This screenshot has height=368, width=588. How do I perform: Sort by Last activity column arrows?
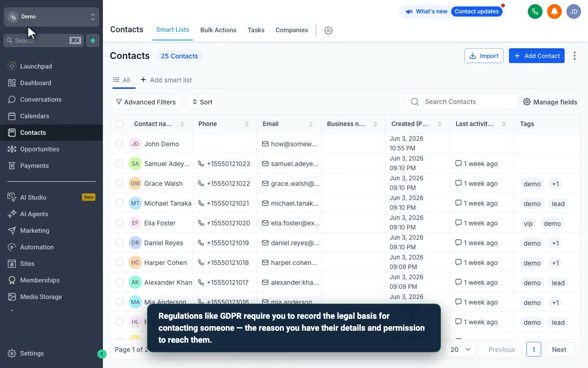pyautogui.click(x=504, y=124)
